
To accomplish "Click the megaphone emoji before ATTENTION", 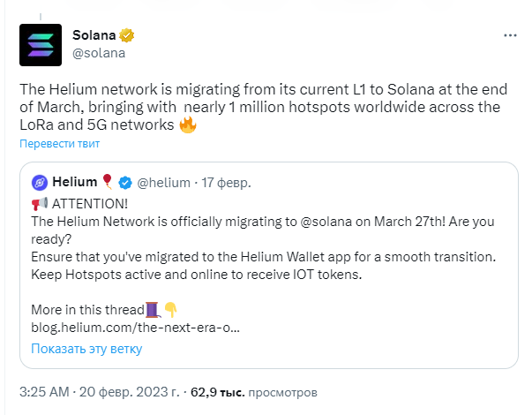I will [40, 204].
